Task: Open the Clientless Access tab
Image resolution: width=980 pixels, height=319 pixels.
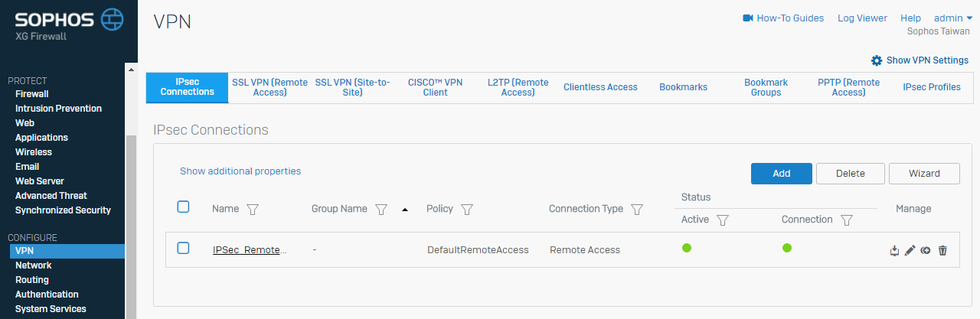Action: tap(600, 87)
